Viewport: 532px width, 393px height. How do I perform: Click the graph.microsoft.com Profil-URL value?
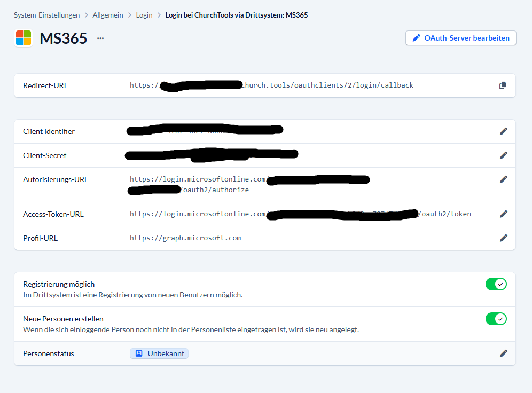click(x=185, y=238)
